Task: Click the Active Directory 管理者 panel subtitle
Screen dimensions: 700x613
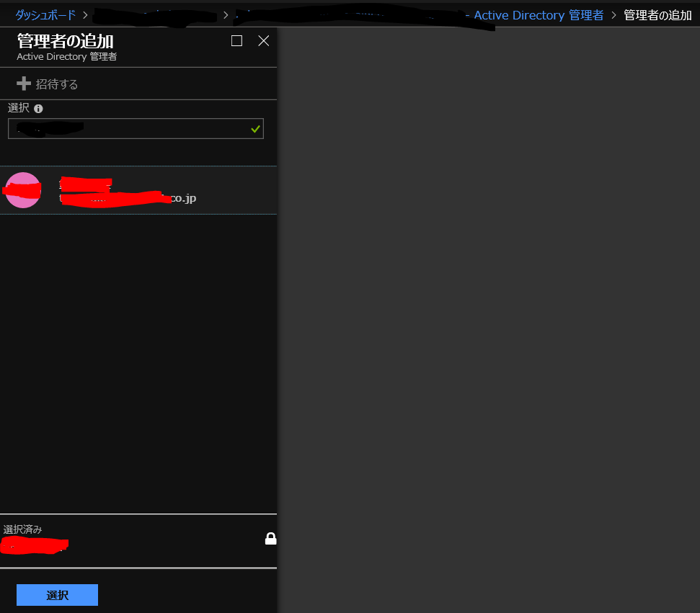Action: click(x=67, y=57)
